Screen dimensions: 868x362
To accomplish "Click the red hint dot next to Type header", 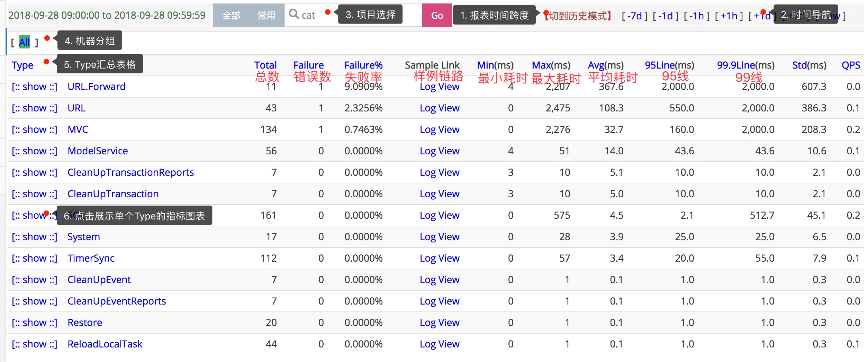I will coord(46,62).
